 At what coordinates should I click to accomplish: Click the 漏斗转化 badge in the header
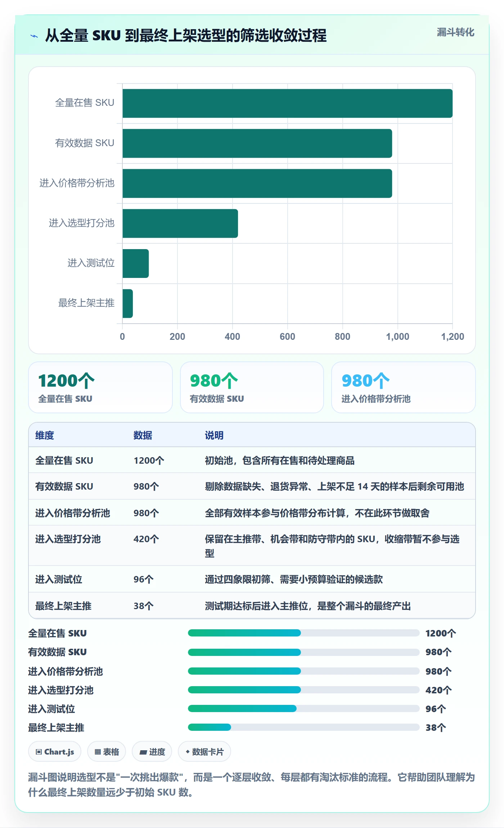(455, 32)
